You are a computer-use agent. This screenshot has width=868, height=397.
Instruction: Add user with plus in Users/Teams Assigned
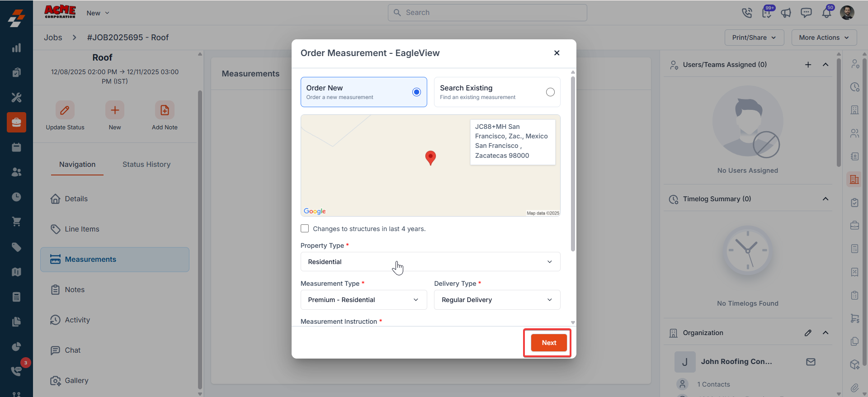coord(808,65)
